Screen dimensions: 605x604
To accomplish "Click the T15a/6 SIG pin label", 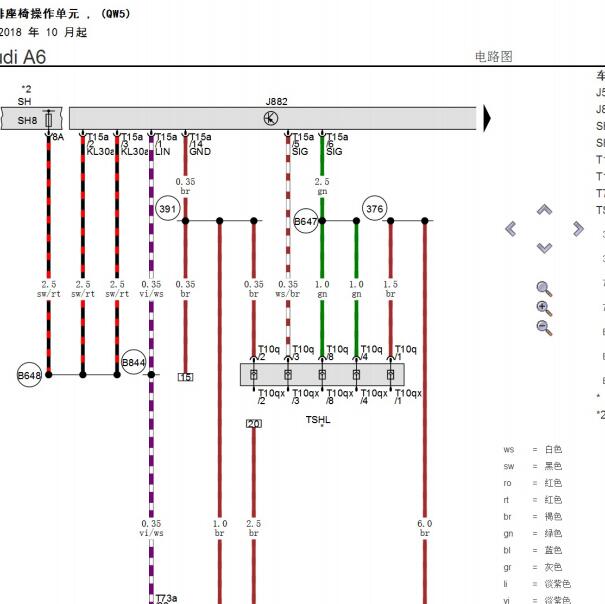I will (x=337, y=144).
